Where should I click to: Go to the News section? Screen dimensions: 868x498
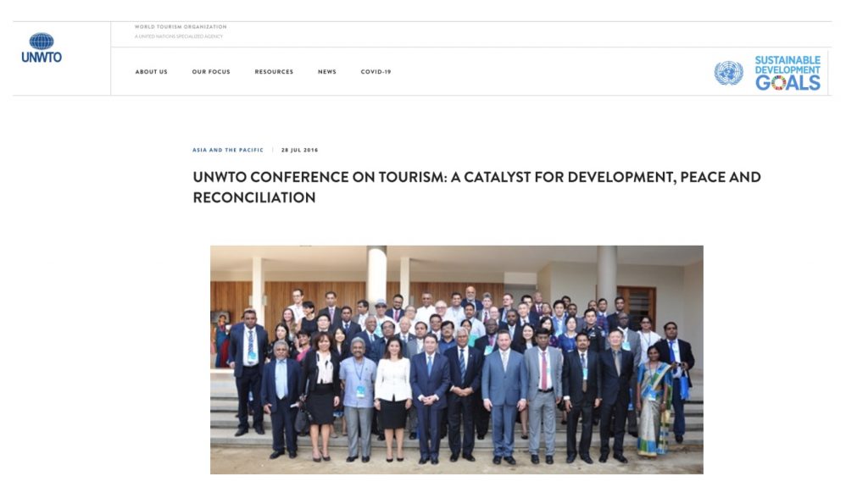327,72
